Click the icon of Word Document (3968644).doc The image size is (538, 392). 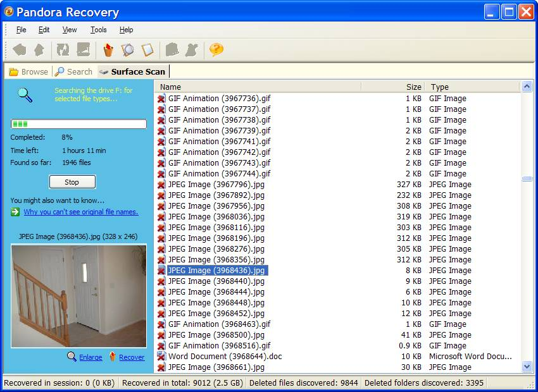(x=161, y=357)
